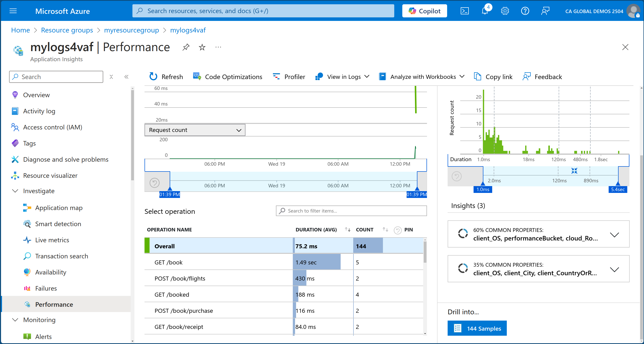The height and width of the screenshot is (344, 644).
Task: Open the account avatar menu
Action: [633, 11]
